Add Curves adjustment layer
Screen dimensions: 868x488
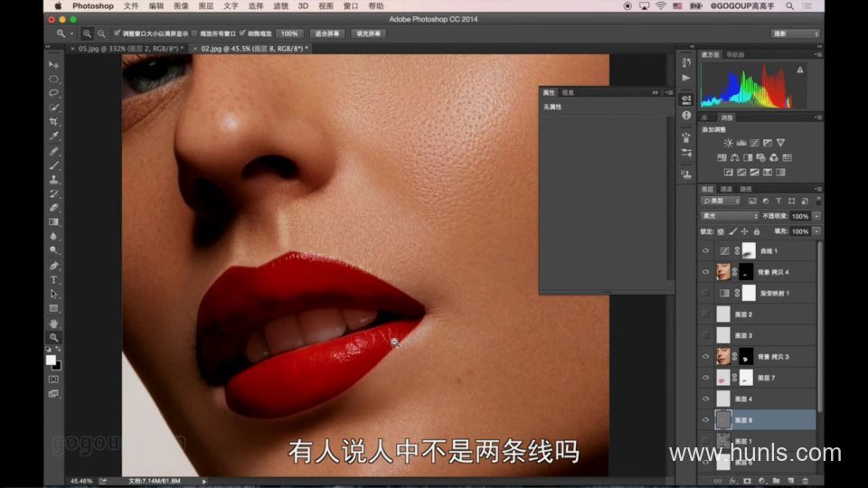point(754,143)
